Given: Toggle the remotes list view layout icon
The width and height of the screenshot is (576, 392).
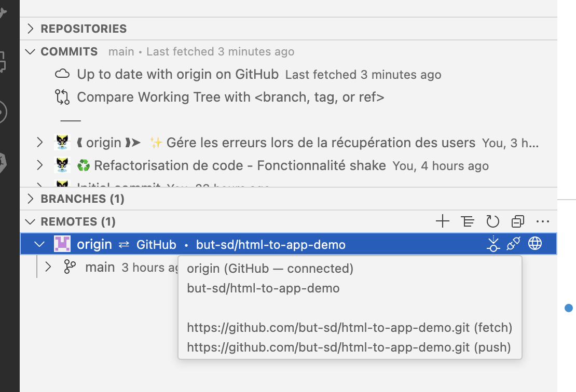Looking at the screenshot, I should click(x=468, y=221).
